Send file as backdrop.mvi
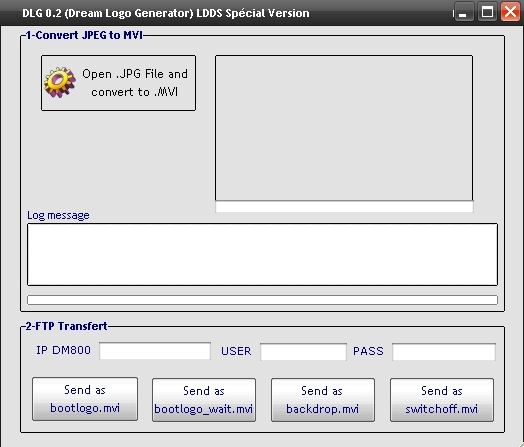 pos(323,400)
